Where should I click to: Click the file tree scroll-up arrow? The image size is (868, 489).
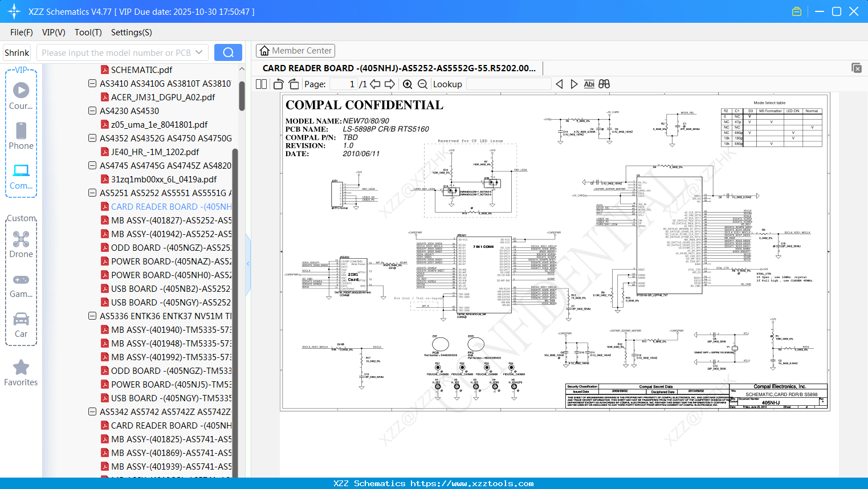tap(242, 69)
